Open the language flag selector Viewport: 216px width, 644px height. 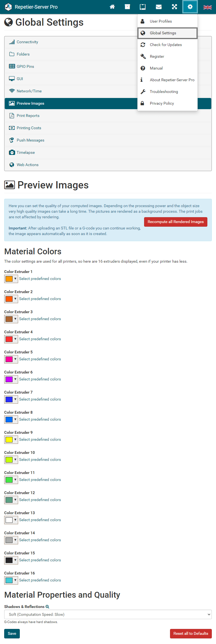pos(207,7)
